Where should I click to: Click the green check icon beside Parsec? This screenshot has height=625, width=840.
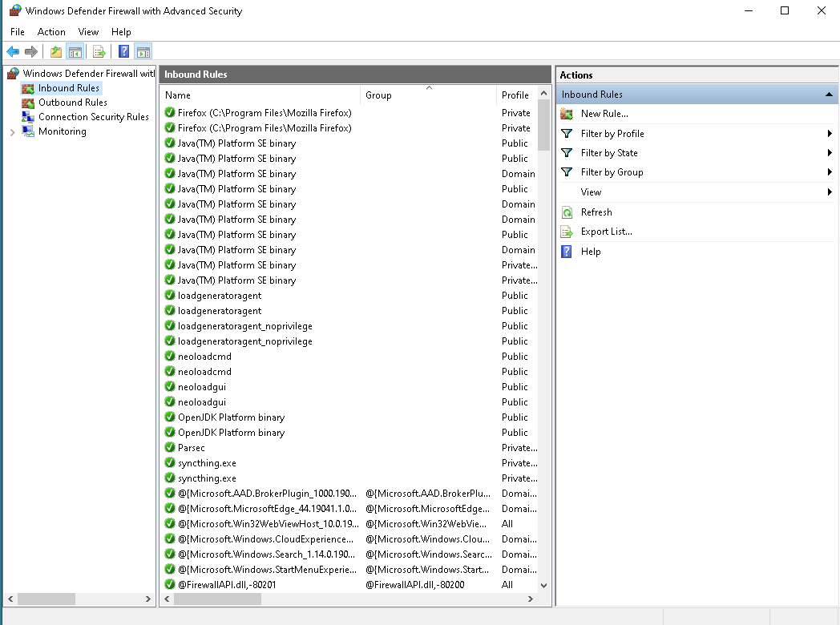click(x=170, y=448)
